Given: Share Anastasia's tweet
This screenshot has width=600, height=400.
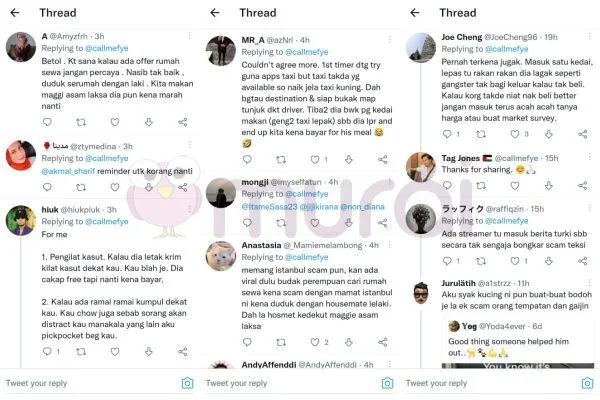Looking at the screenshot, I should (x=383, y=342).
